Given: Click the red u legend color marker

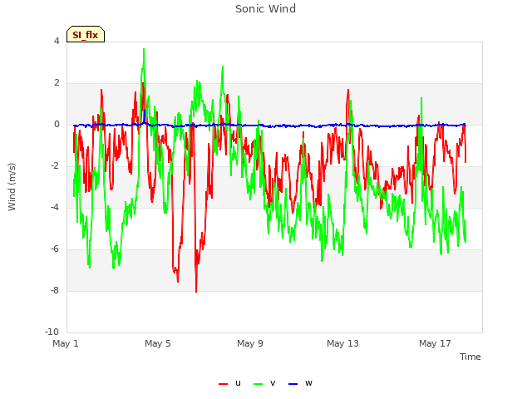Looking at the screenshot, I should coord(223,384).
